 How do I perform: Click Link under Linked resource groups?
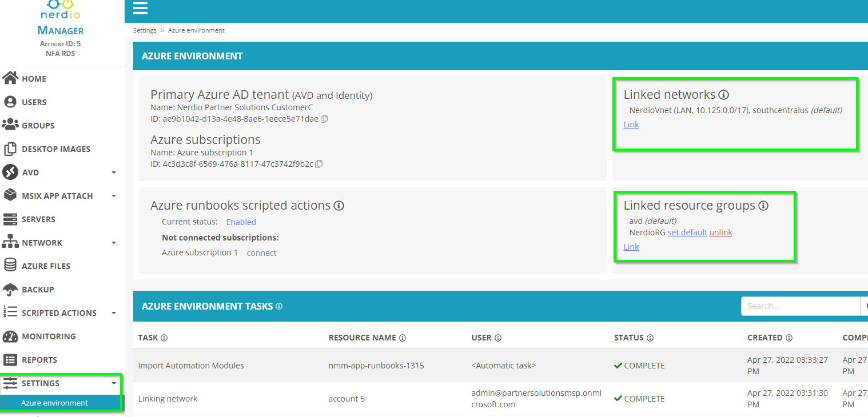631,247
